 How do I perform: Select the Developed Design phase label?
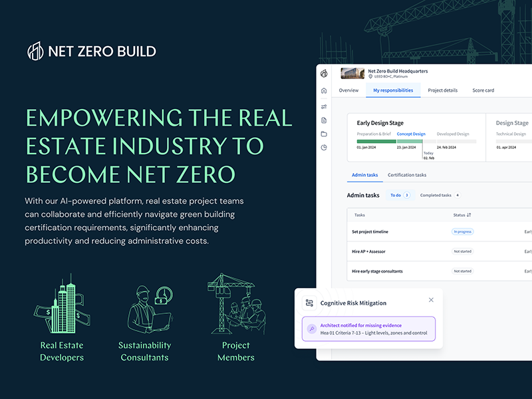pos(453,134)
